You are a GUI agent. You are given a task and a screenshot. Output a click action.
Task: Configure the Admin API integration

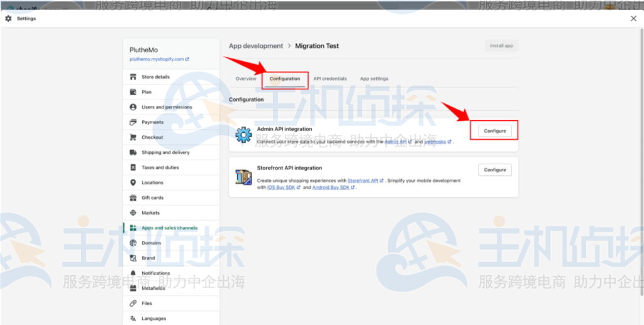(x=494, y=131)
